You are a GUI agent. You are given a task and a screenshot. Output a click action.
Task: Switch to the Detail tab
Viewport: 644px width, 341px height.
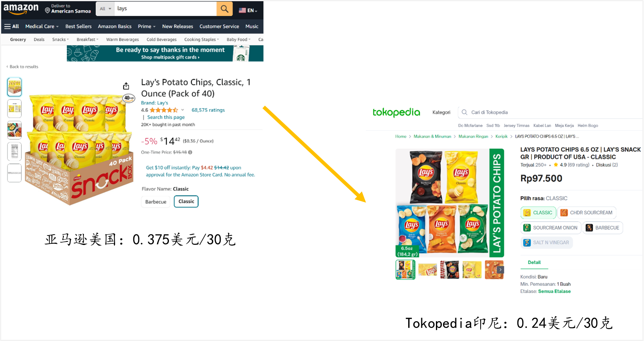(x=534, y=262)
